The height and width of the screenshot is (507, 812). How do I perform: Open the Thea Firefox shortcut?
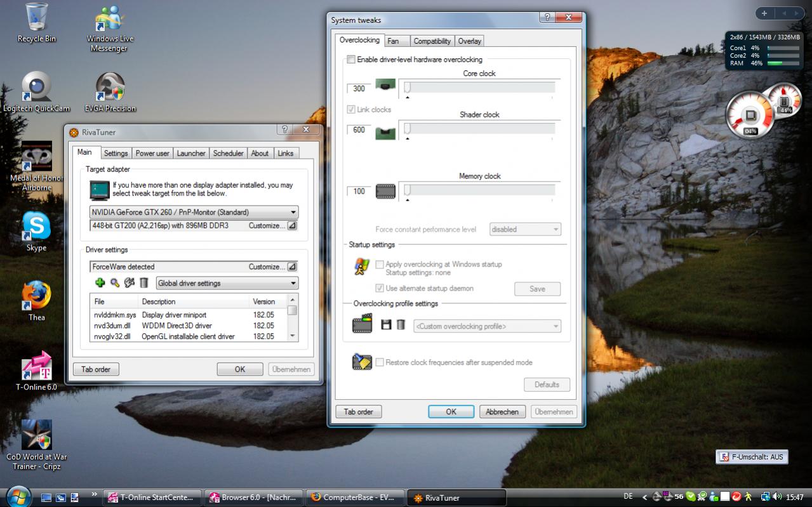[36, 301]
